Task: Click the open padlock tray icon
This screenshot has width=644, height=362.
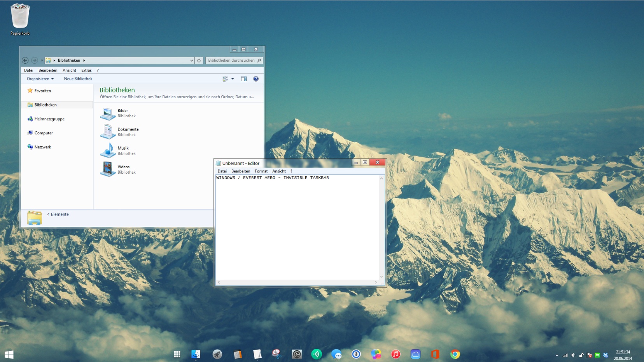Action: 581,355
